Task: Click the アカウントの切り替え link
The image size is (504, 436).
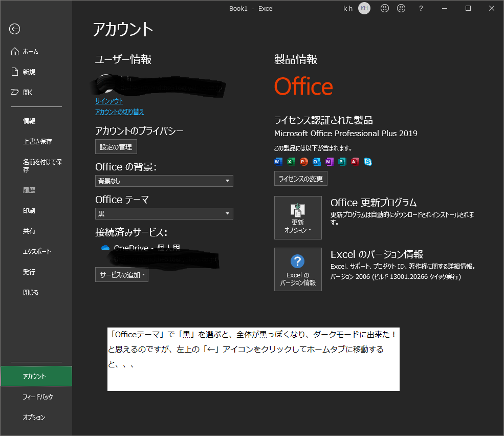Action: 119,112
